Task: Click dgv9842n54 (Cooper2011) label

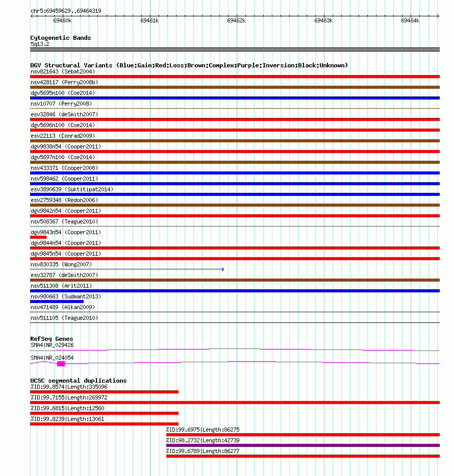Action: point(66,211)
